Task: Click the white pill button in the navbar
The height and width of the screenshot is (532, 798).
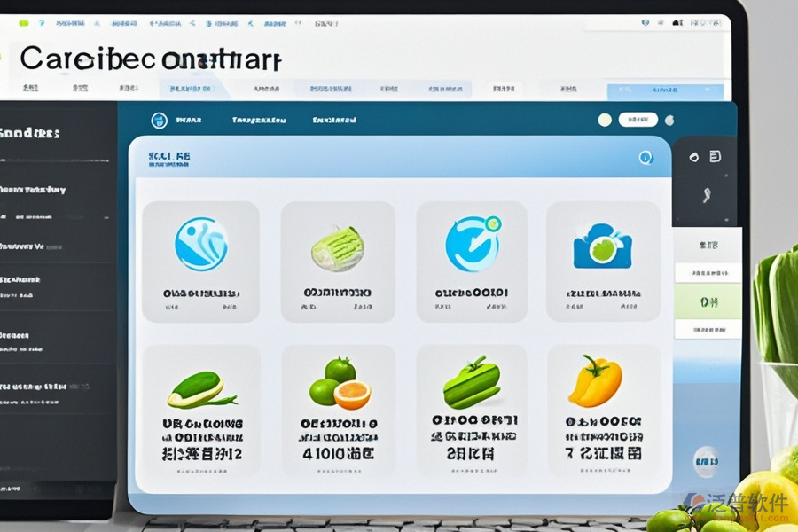Action: pyautogui.click(x=638, y=120)
